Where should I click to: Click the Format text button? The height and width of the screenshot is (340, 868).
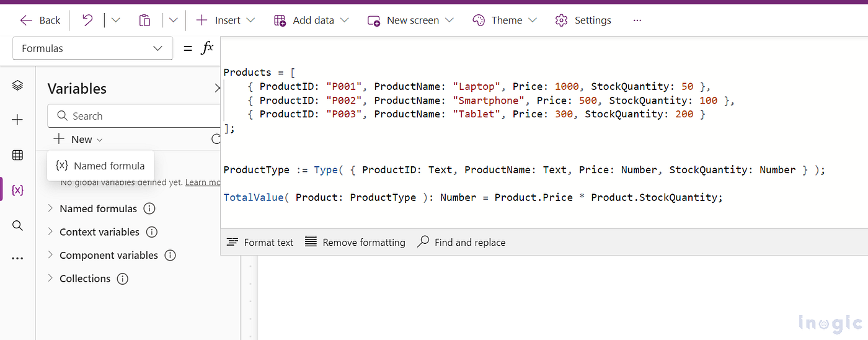click(260, 242)
